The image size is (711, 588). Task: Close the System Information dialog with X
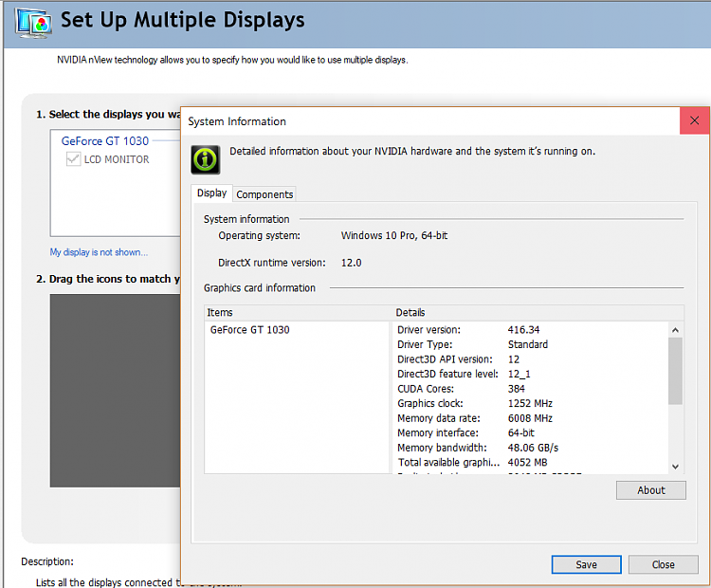(694, 120)
